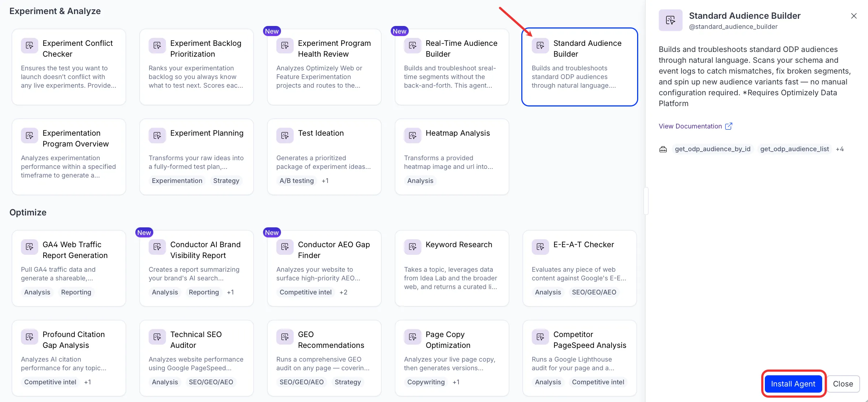
Task: Click the Copywriting tag on Page Copy Optimization
Action: 426,382
